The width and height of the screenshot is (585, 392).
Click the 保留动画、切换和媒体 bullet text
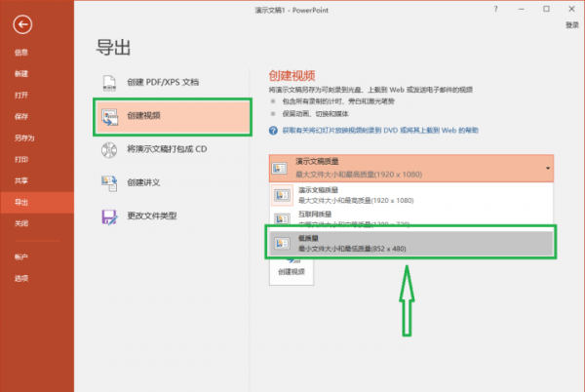[315, 114]
